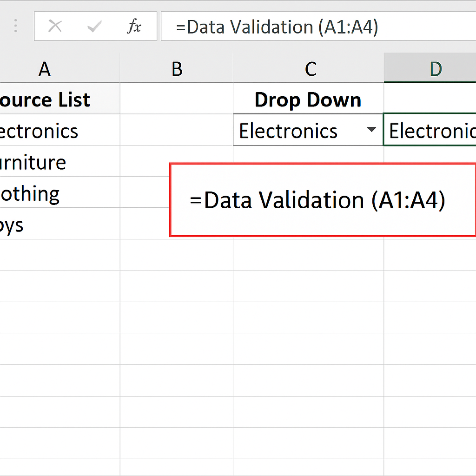This screenshot has width=476, height=476.
Task: Click the Cancel (X) icon in formula bar
Action: point(55,27)
